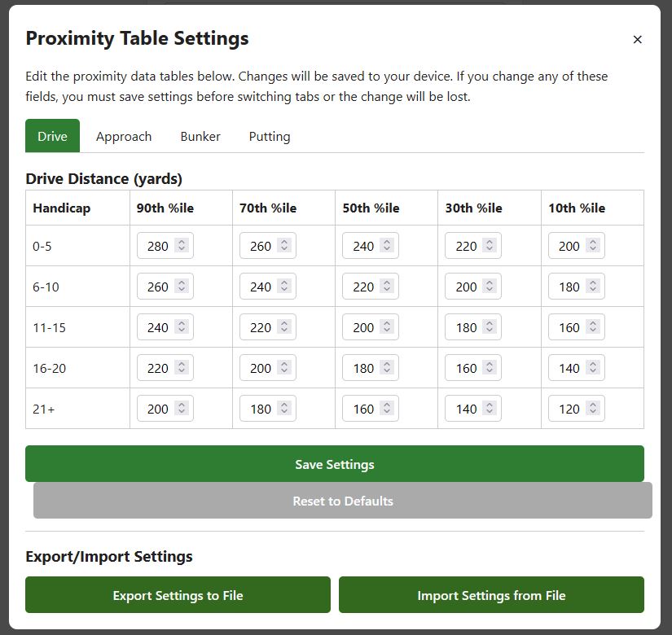Viewport: 672px width, 635px height.
Task: Click spinner arrows on 0-5 10th %ile
Action: click(593, 245)
